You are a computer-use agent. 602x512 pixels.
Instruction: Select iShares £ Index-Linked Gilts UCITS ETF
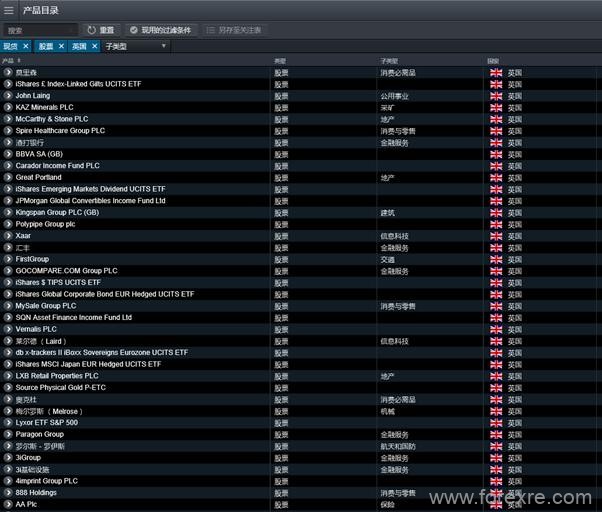78,84
